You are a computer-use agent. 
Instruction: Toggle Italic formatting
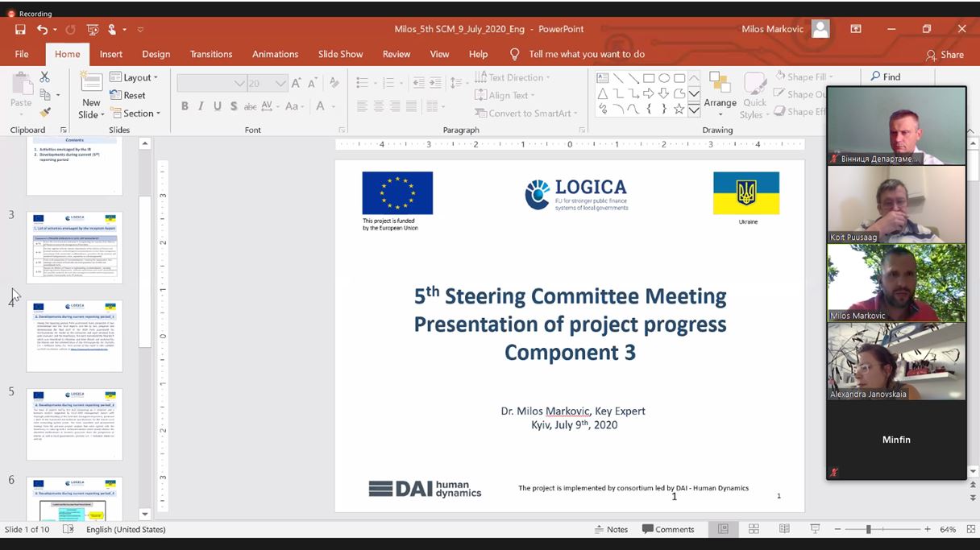tap(201, 106)
